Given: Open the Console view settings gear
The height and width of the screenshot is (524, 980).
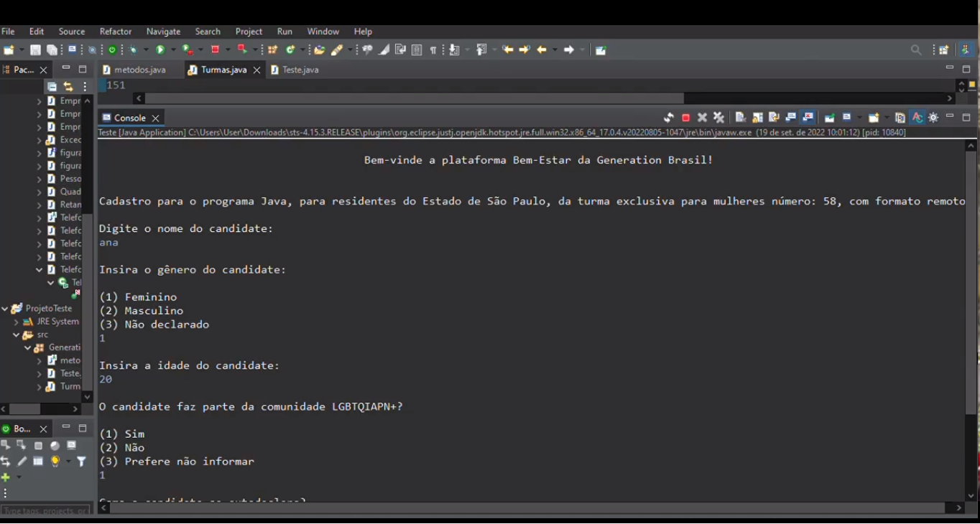Looking at the screenshot, I should (932, 117).
